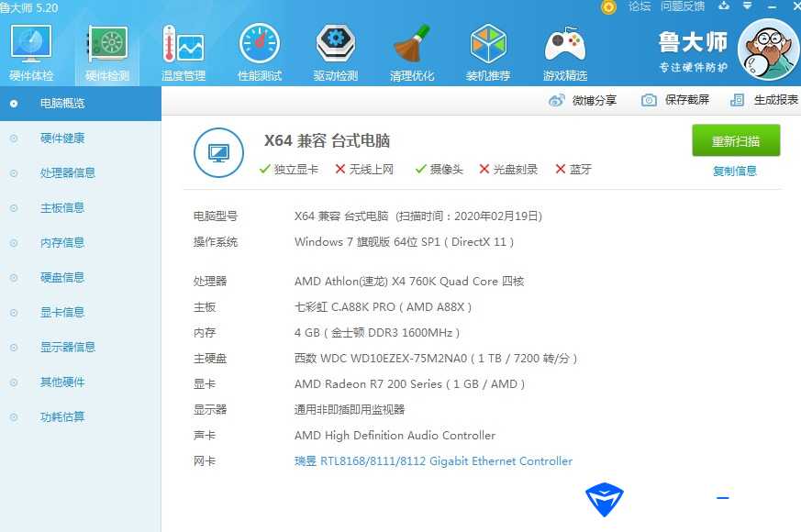Click the skin/download icon in title bar
Image resolution: width=801 pixels, height=532 pixels.
724,6
